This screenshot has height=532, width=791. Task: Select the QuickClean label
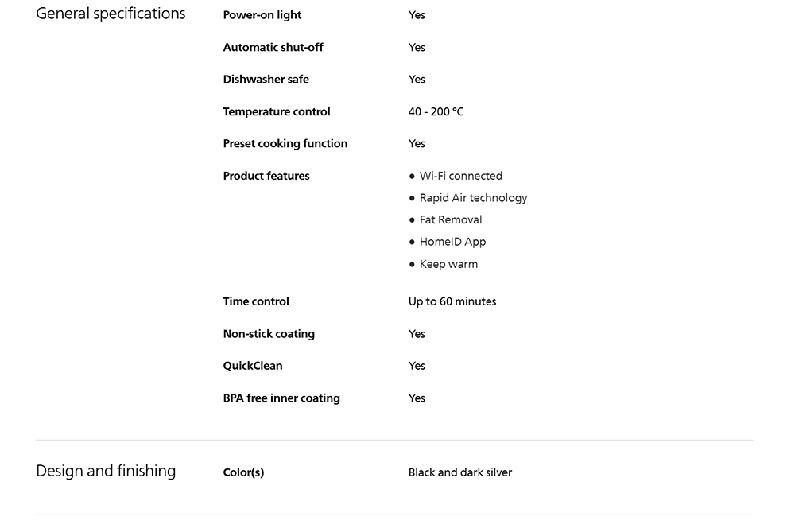point(253,366)
